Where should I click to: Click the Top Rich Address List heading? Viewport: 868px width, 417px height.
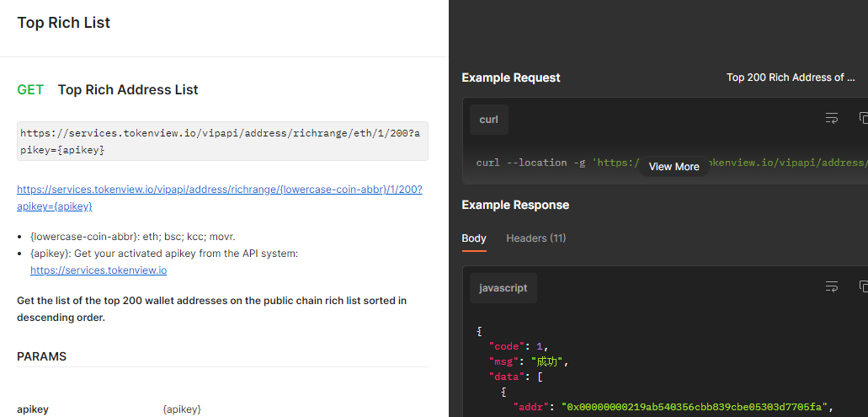pos(128,90)
